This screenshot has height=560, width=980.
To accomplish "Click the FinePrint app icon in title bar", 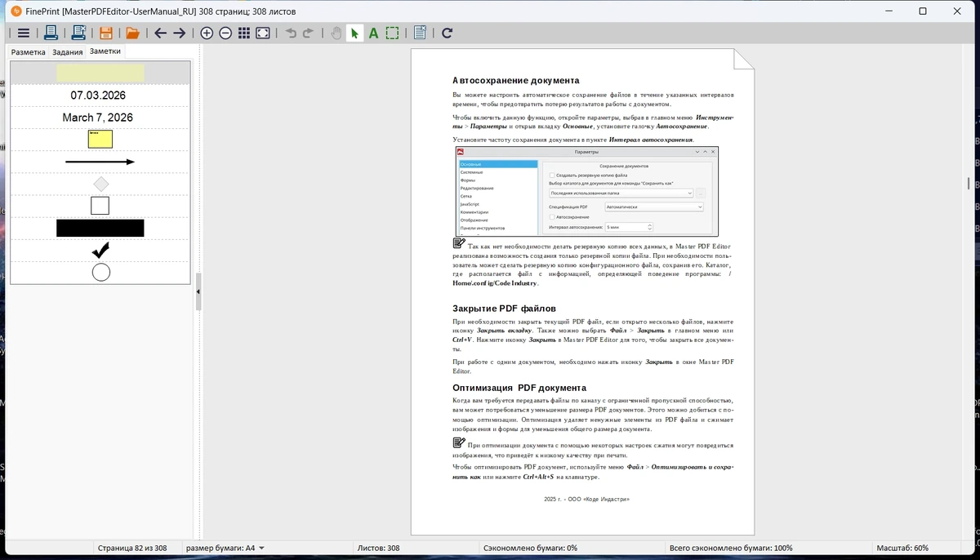I will 15,11.
